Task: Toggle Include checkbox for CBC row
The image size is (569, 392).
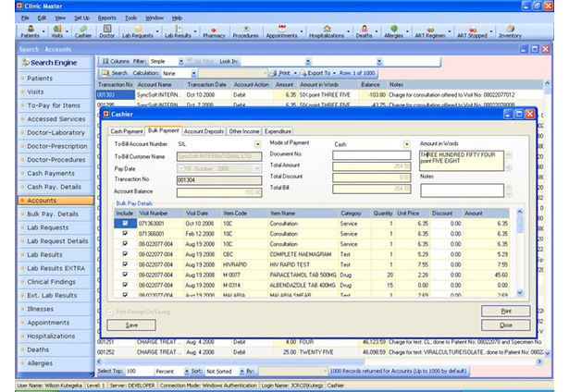Action: pos(125,254)
